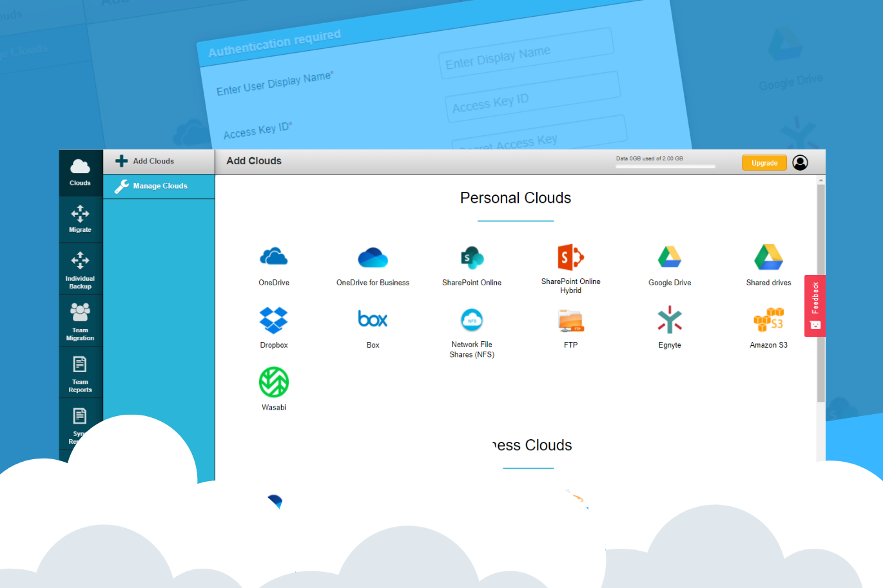
Task: Choose the OneDrive for Business icon
Action: [x=373, y=257]
